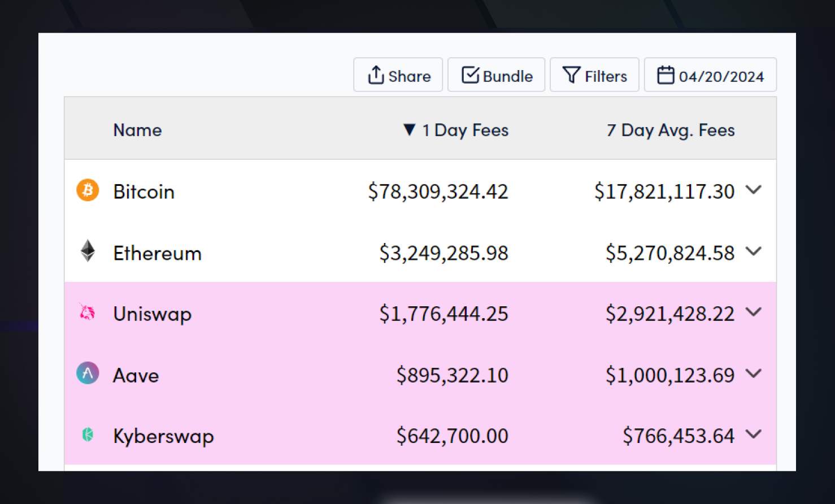Select the Ethereum name text
Image resolution: width=835 pixels, height=504 pixels.
click(157, 253)
